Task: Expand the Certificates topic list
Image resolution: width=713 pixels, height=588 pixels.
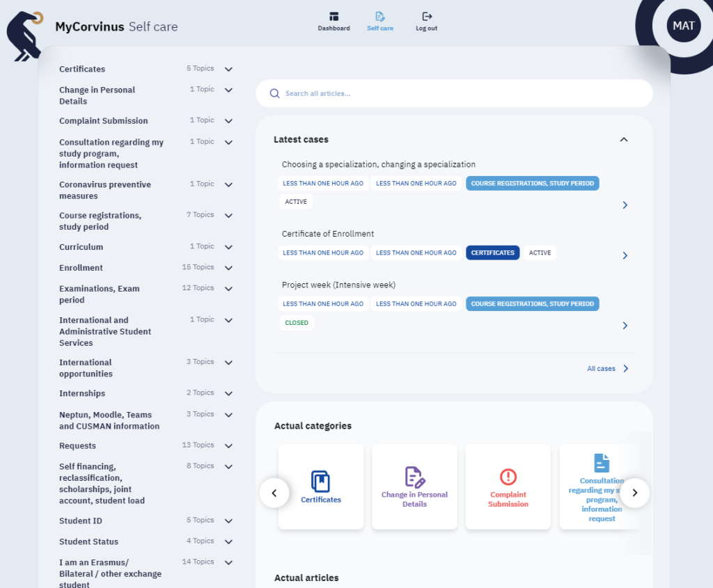Action: tap(228, 70)
